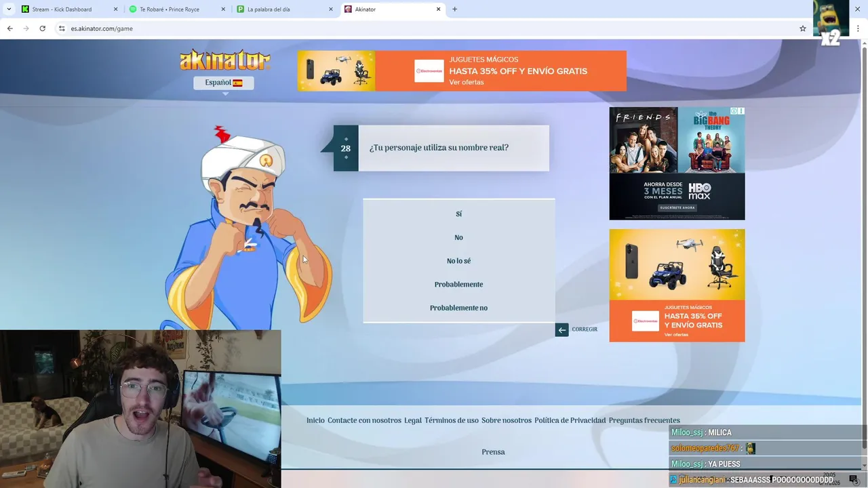The width and height of the screenshot is (868, 488).
Task: Bookmark this page with the star icon
Action: (803, 28)
